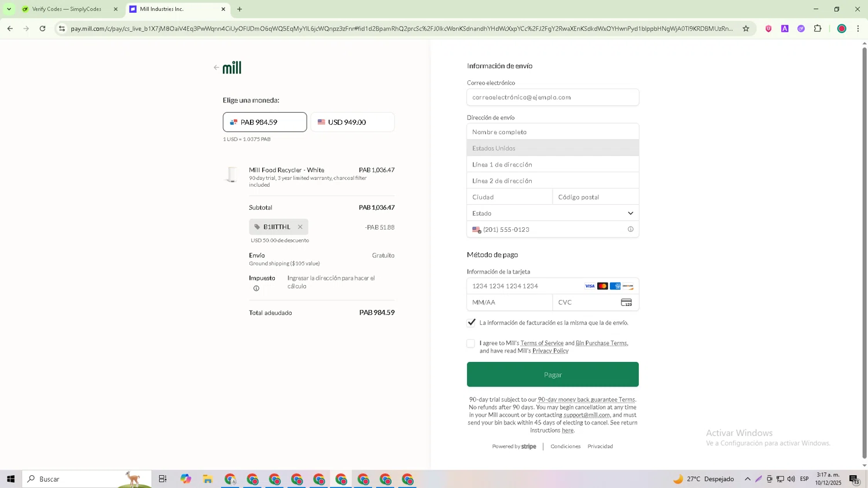Open return instructions here link
This screenshot has height=488, width=868.
point(568,430)
